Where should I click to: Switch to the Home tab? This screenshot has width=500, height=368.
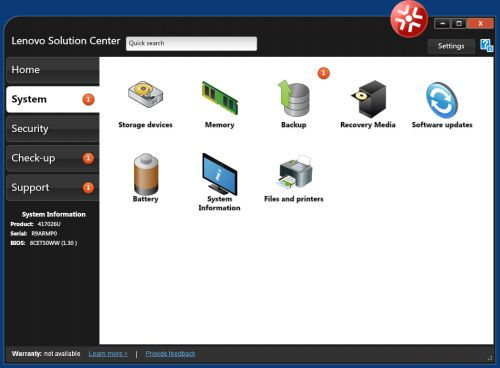click(53, 70)
